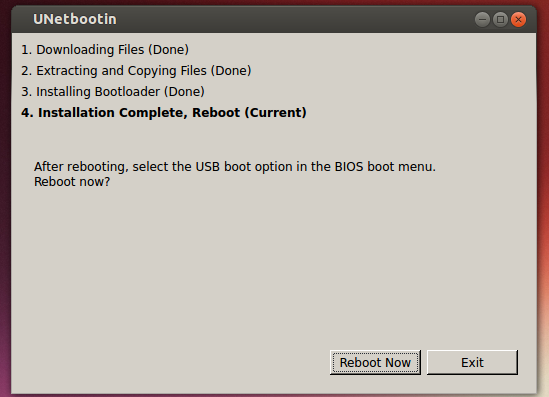This screenshot has height=397, width=549.
Task: Select step 2 Extracting and Copying Files
Action: click(x=136, y=71)
